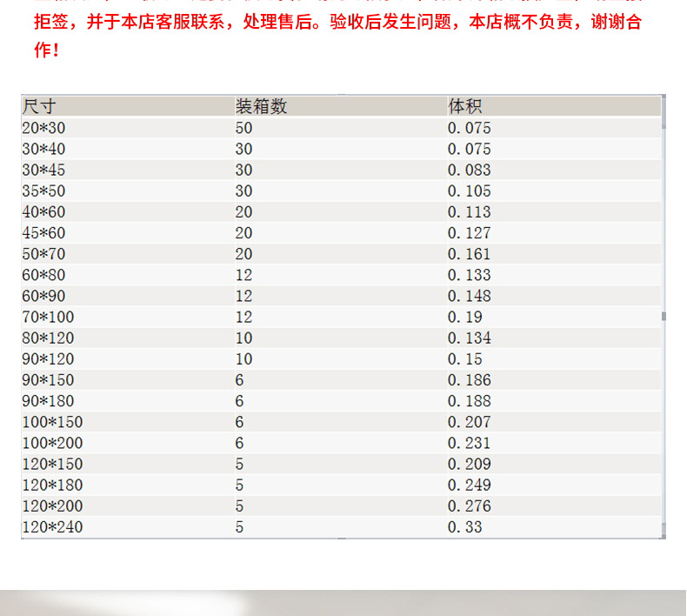Click the 0.19 volume value
687x616 pixels.
pos(464,317)
